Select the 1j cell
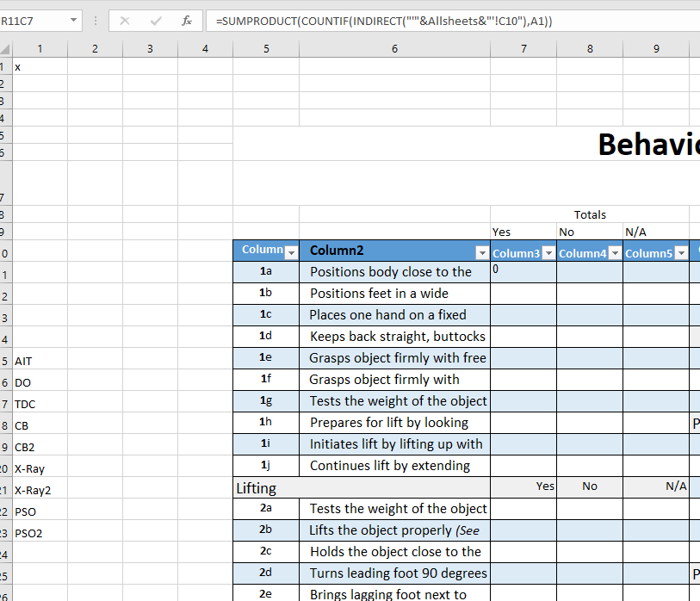This screenshot has height=601, width=700. click(x=266, y=465)
